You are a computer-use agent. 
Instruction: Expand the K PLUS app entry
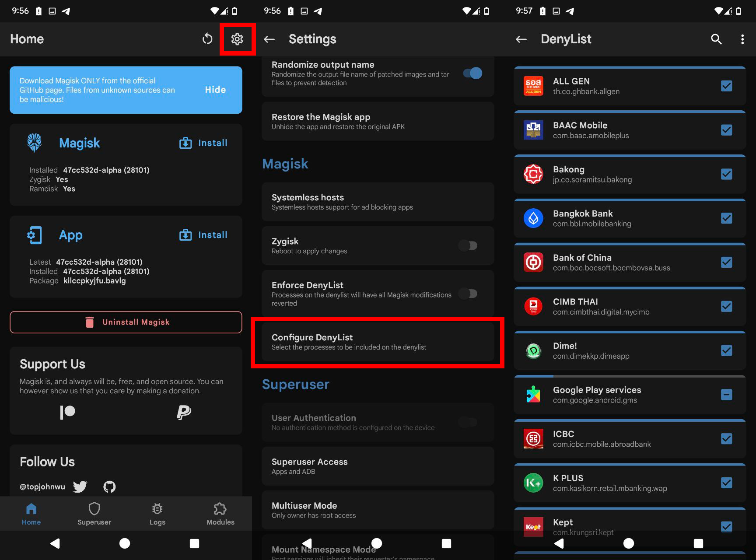[x=612, y=483]
